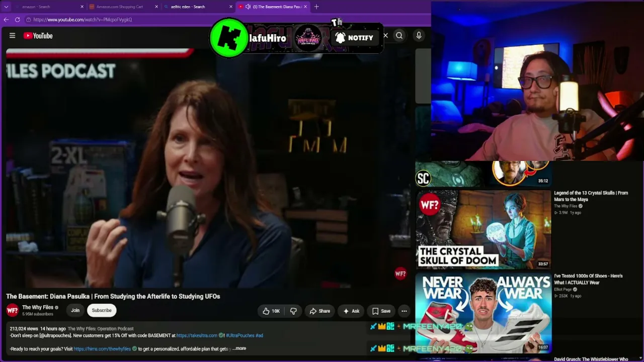Mute the YouTube tab audio icon
This screenshot has width=644, height=362.
(x=248, y=7)
